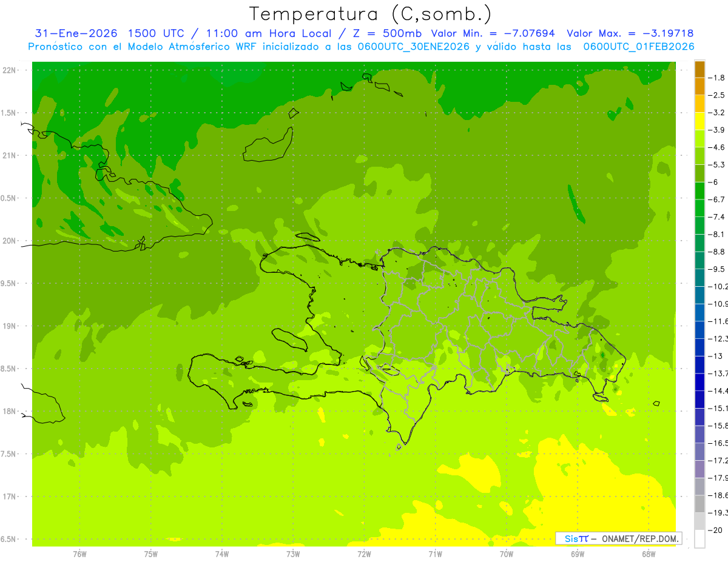728x562 pixels.
Task: Click the 22N latitude label
Action: pos(10,70)
